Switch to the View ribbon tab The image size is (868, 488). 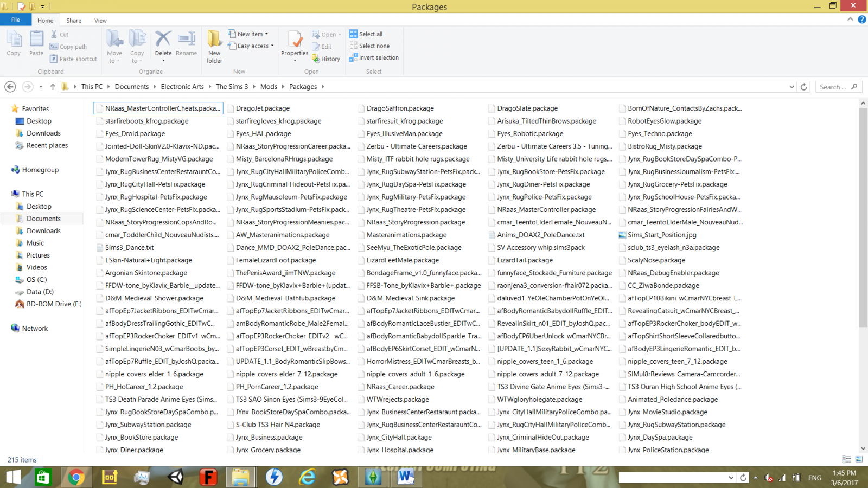coord(100,21)
